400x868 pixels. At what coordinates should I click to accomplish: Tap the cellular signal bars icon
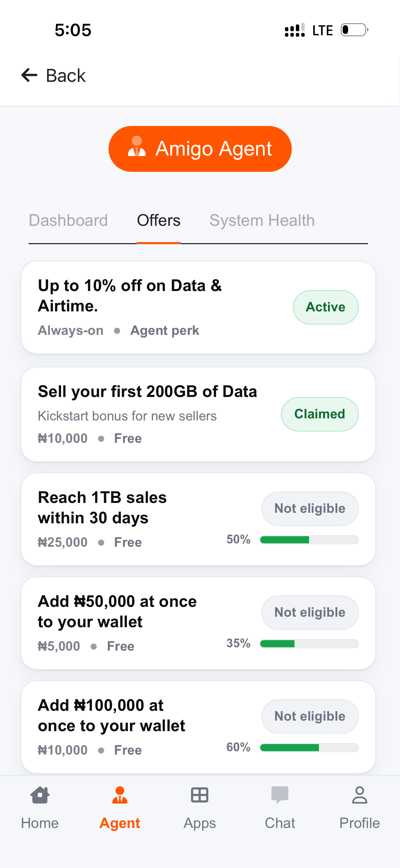click(x=294, y=30)
